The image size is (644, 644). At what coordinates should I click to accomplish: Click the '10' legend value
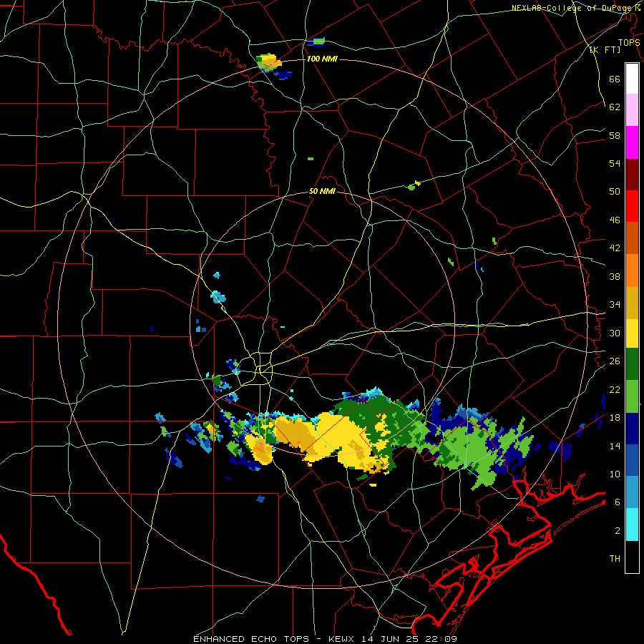point(615,474)
